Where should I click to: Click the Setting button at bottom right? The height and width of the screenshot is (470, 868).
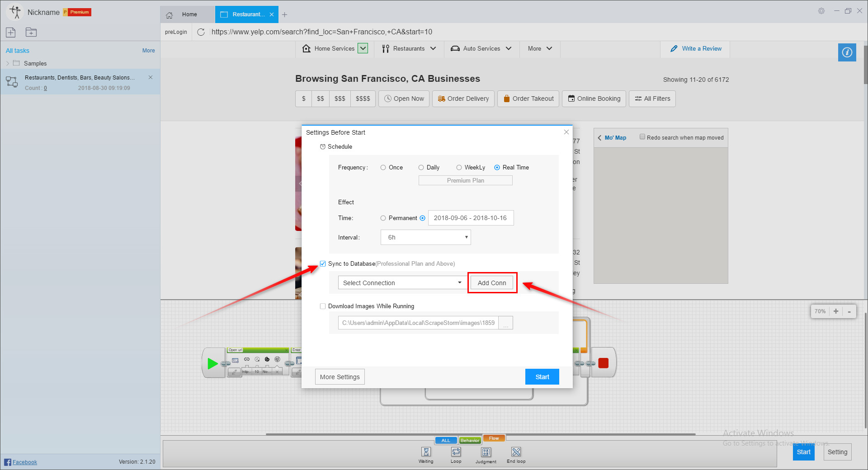(837, 452)
